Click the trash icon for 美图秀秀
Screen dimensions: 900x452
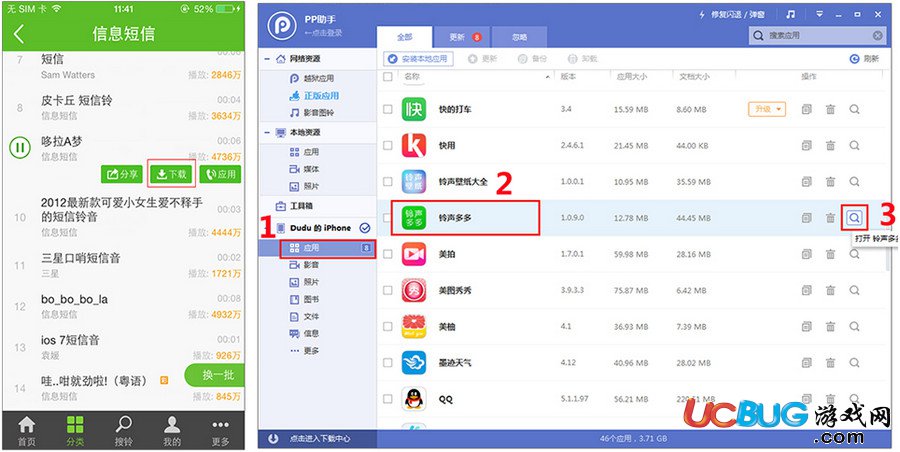831,290
